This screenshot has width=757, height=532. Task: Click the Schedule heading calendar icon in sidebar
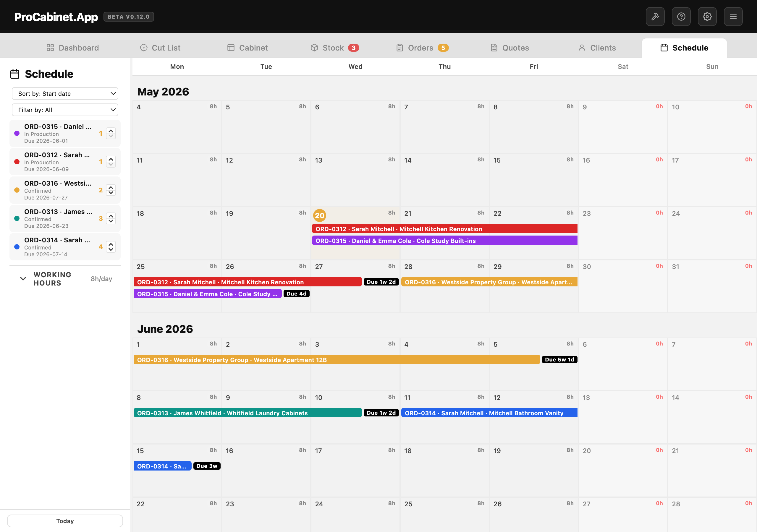pyautogui.click(x=15, y=74)
